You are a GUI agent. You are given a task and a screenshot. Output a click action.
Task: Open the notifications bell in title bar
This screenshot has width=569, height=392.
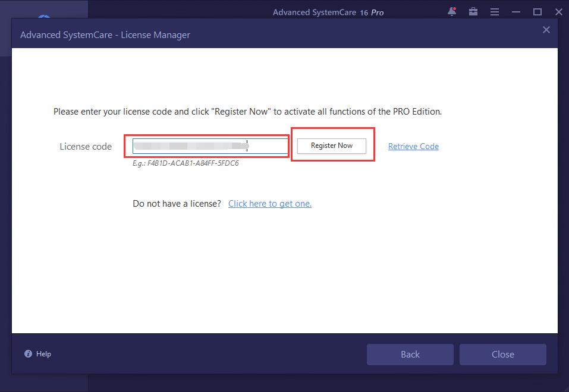pyautogui.click(x=452, y=12)
